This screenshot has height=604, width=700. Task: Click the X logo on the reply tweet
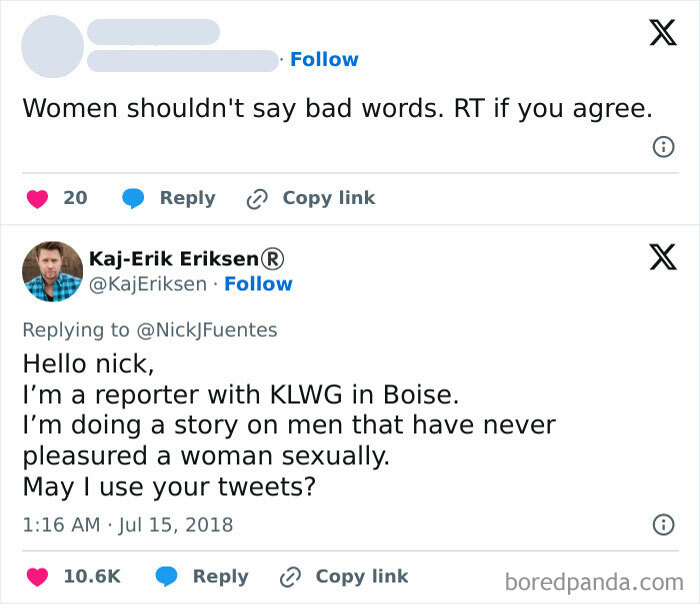click(662, 257)
